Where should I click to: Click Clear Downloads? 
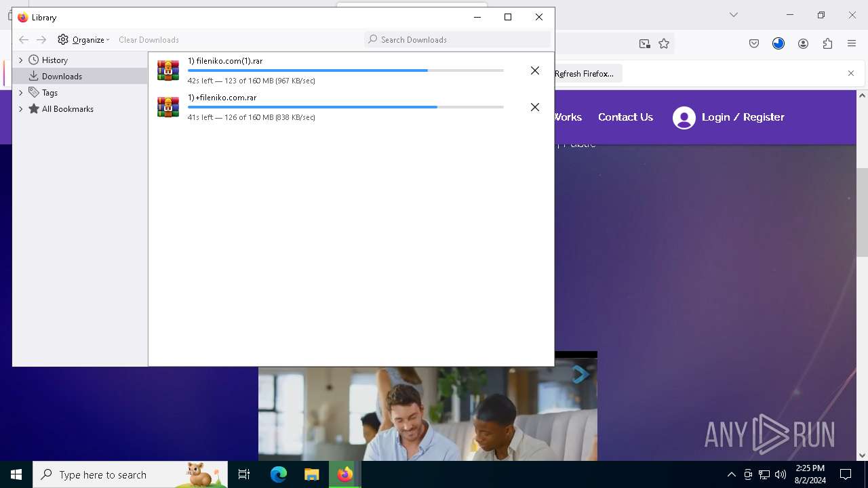pos(149,39)
